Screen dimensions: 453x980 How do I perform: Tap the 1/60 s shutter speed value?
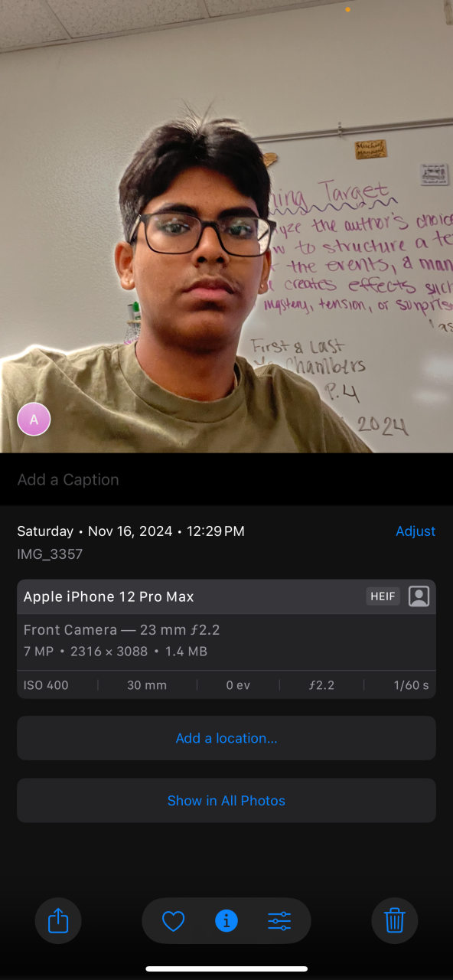411,685
